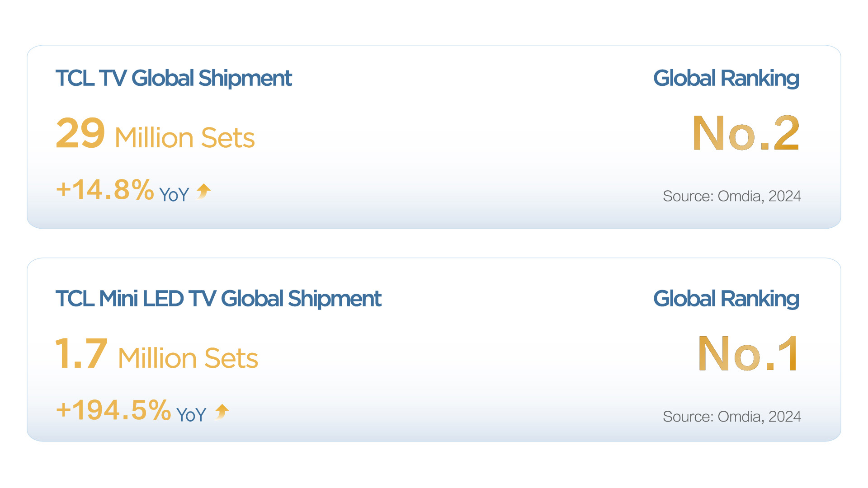This screenshot has height=488, width=868.
Task: Click "Million Sets" next to the 1.7 figure
Action: coord(188,358)
